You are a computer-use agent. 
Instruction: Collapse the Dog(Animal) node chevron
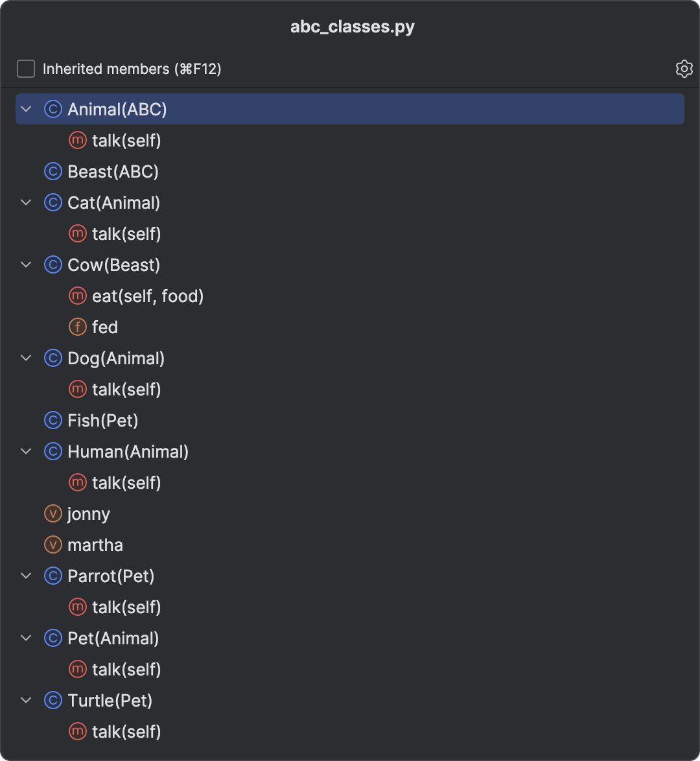[x=26, y=358]
